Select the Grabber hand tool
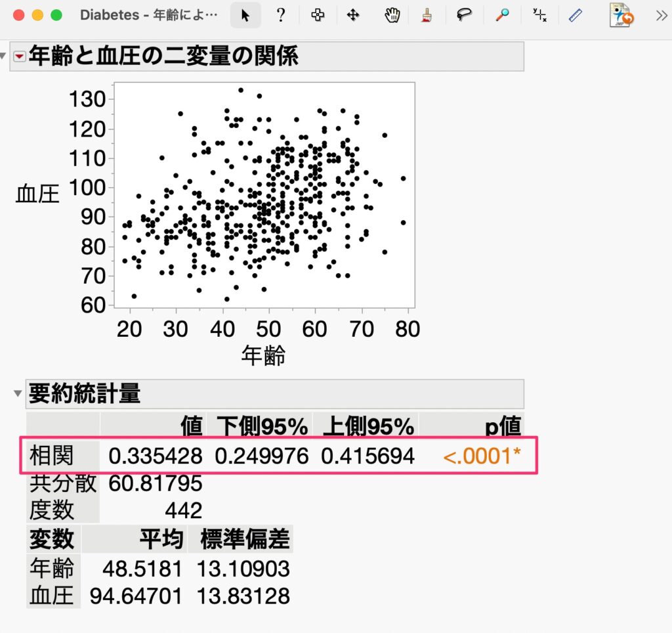Viewport: 672px width, 633px height. 392,16
